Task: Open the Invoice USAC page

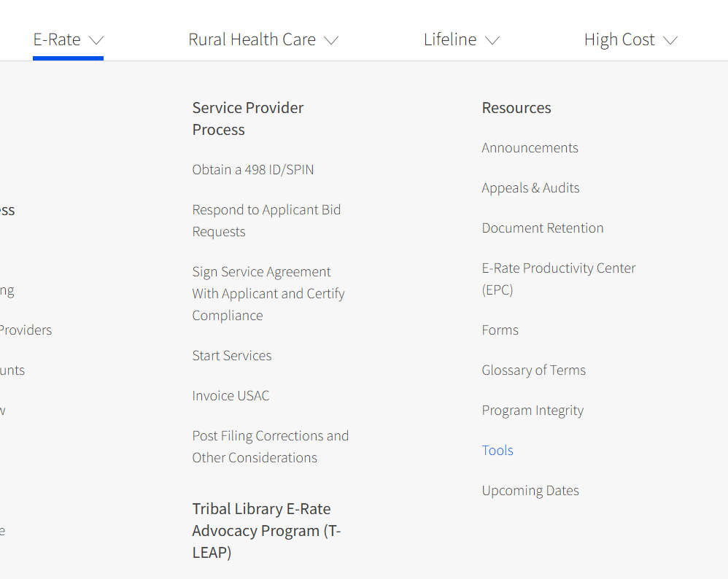Action: (x=231, y=395)
